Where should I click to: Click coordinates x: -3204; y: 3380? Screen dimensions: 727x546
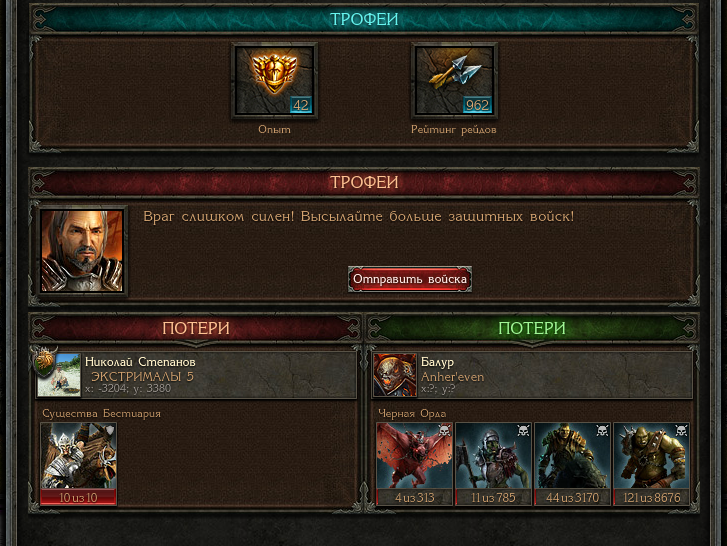[128, 388]
